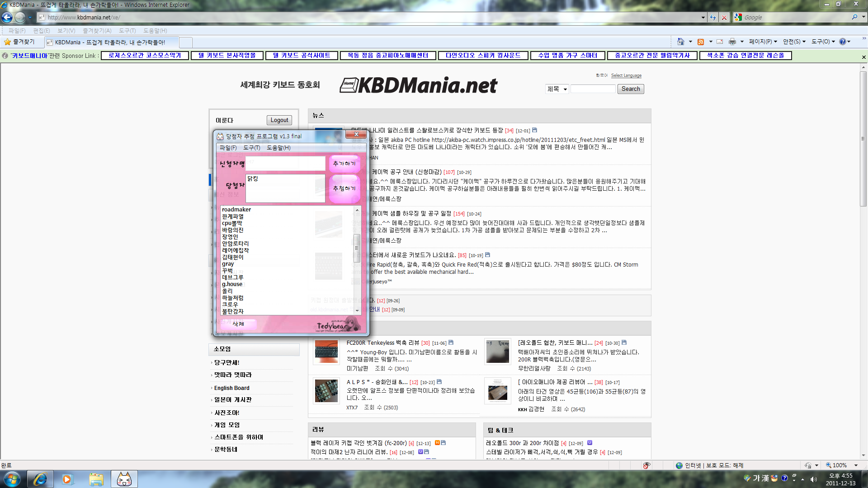The image size is (868, 488).
Task: Click the Select Language link
Action: [626, 75]
